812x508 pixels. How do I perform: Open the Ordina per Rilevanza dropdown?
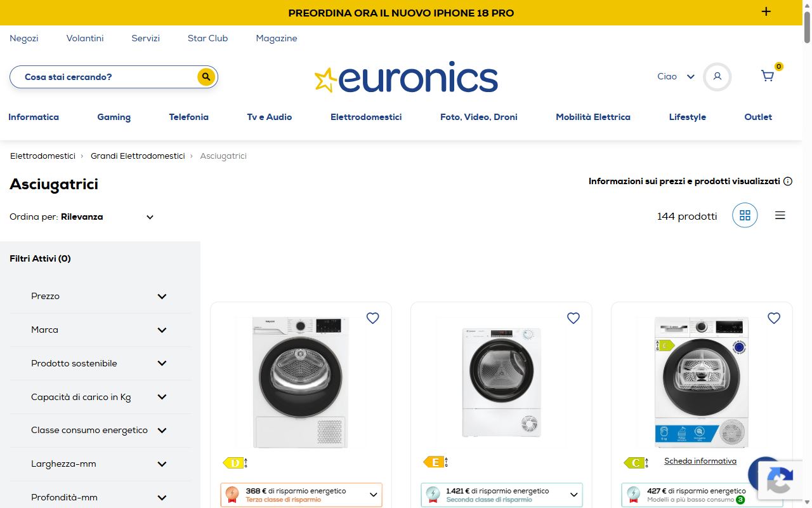82,217
